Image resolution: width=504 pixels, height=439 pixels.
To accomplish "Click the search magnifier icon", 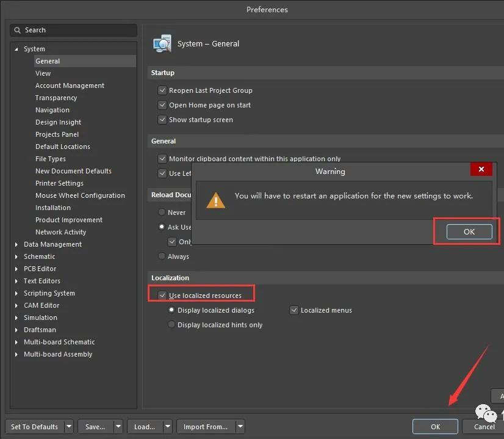I will pyautogui.click(x=18, y=30).
